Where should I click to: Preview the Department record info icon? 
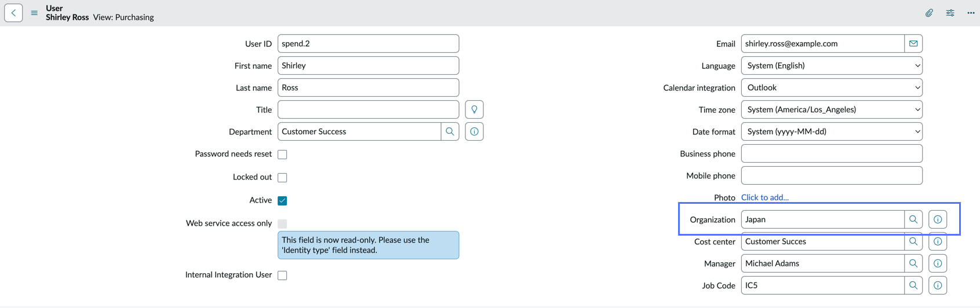coord(474,131)
